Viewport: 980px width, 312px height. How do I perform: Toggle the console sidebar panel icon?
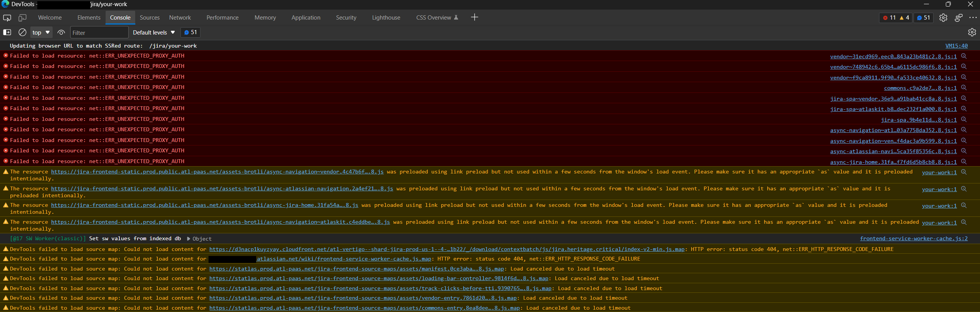7,33
